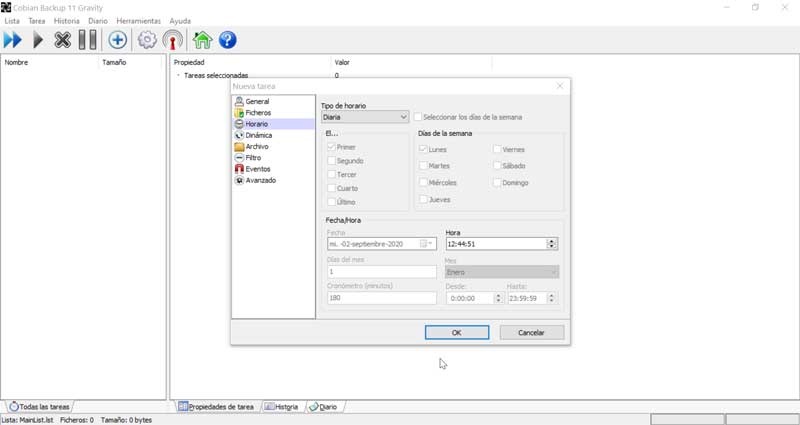Pause backup with the pause icon

tap(88, 40)
